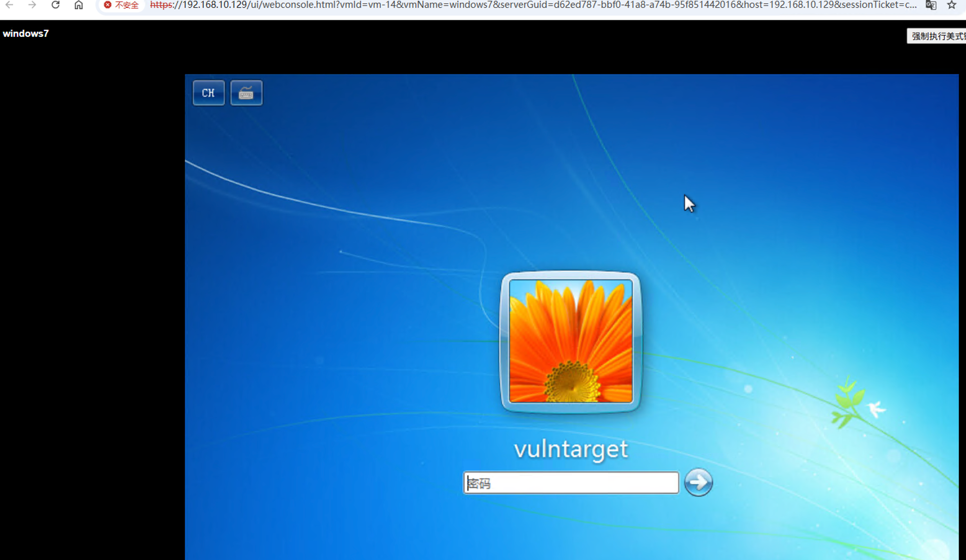Click the browser forward arrow
Screen dimensions: 966x560
[33, 5]
